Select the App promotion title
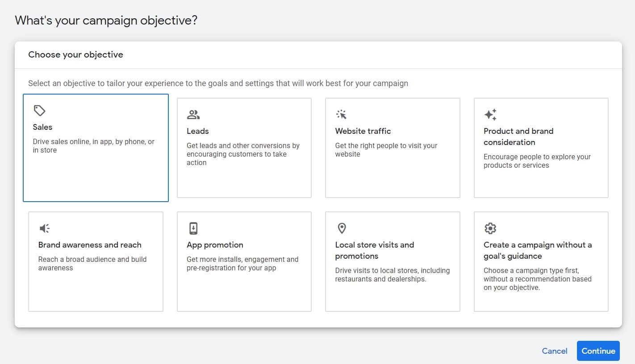The width and height of the screenshot is (635, 364). click(x=215, y=245)
